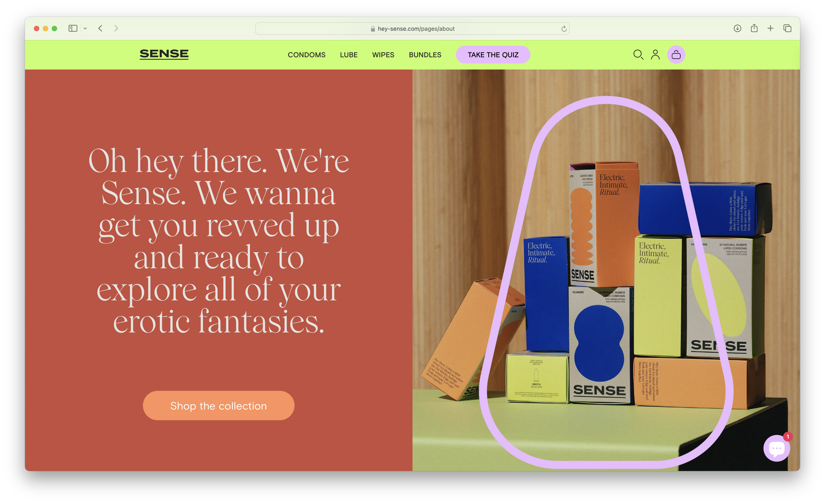Open the shopping bag cart icon
The image size is (825, 504).
click(x=676, y=55)
